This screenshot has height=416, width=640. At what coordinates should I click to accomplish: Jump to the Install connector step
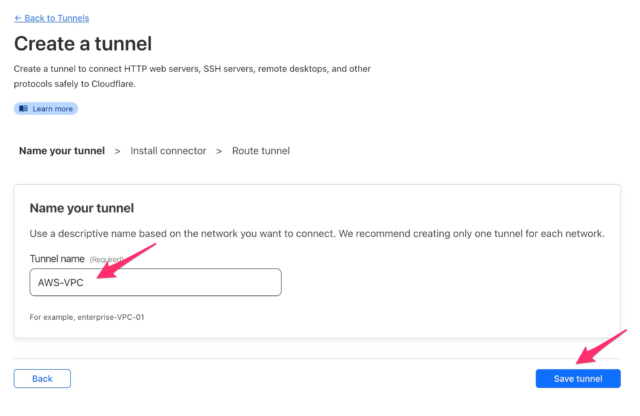coord(168,151)
